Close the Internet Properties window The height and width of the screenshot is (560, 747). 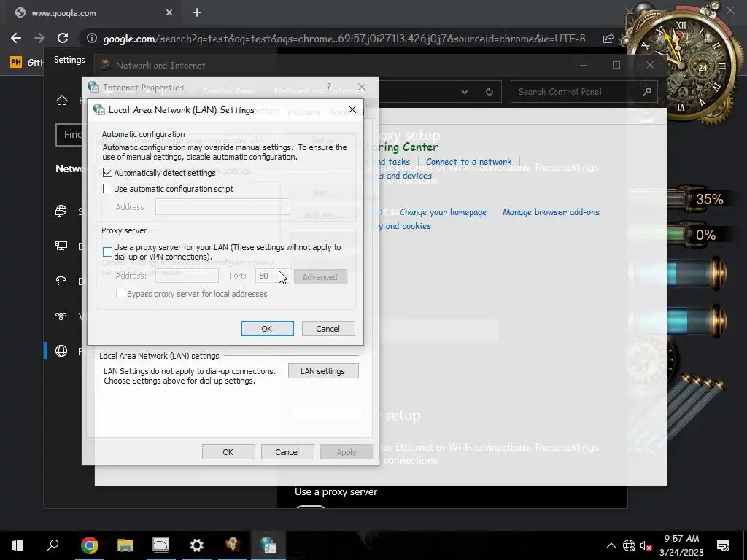(x=362, y=87)
